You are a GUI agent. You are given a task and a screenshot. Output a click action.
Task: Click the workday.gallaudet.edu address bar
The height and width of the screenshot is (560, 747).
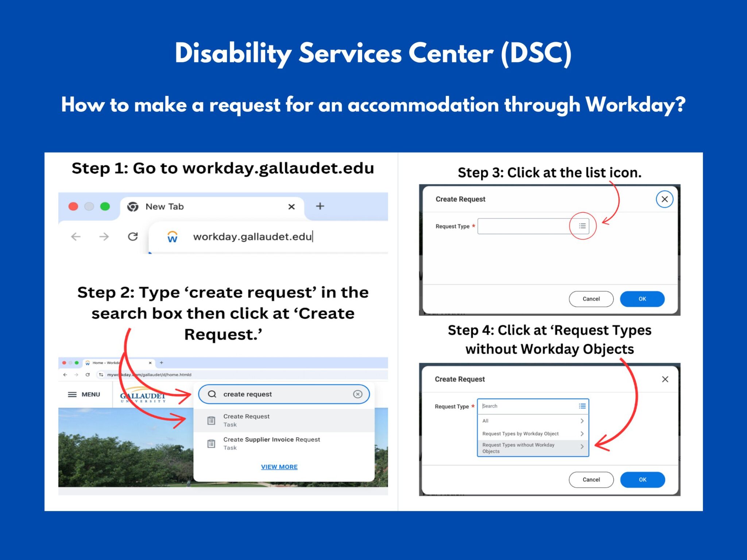(269, 237)
